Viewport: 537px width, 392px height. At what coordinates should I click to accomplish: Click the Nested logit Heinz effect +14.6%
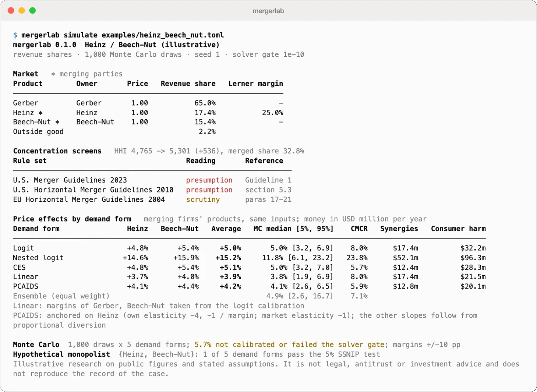tap(135, 258)
